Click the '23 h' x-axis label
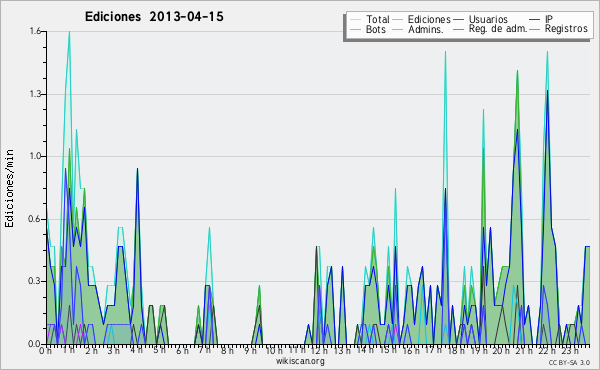Viewport: 600px width, 370px height. 570,350
